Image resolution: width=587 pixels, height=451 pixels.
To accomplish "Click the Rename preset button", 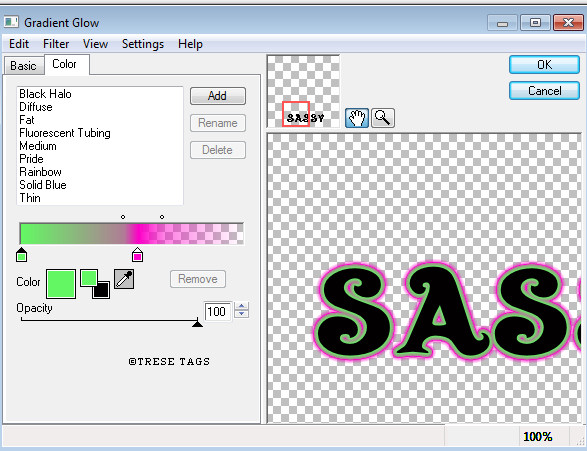I will (x=218, y=123).
